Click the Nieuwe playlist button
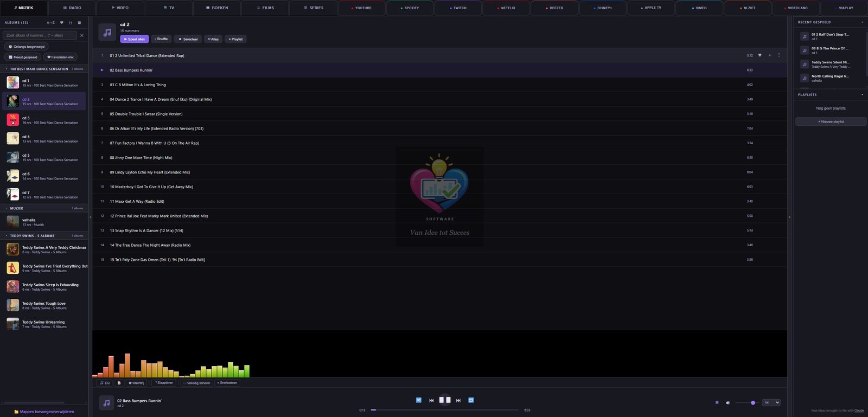This screenshot has width=868, height=417. pyautogui.click(x=831, y=121)
